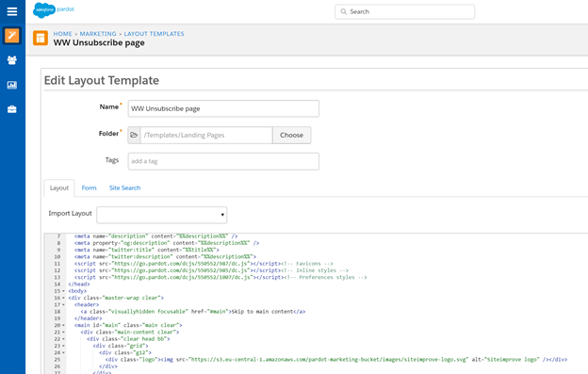Image resolution: width=588 pixels, height=374 pixels.
Task: Open the Admin briefcase sidebar icon
Action: pyautogui.click(x=12, y=109)
